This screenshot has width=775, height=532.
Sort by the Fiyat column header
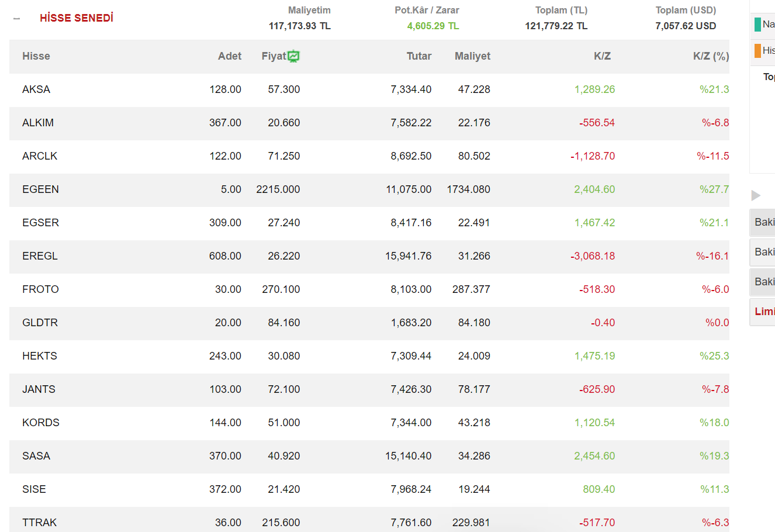click(x=274, y=56)
